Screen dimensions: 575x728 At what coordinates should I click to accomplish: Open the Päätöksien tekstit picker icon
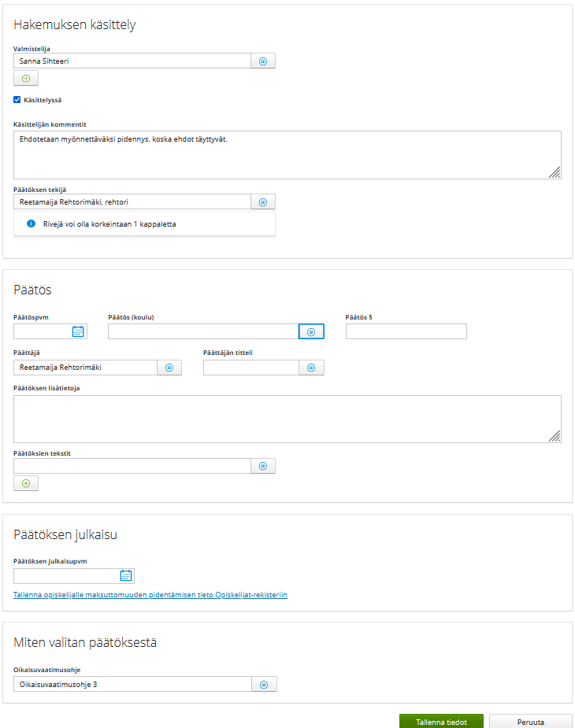pos(263,467)
